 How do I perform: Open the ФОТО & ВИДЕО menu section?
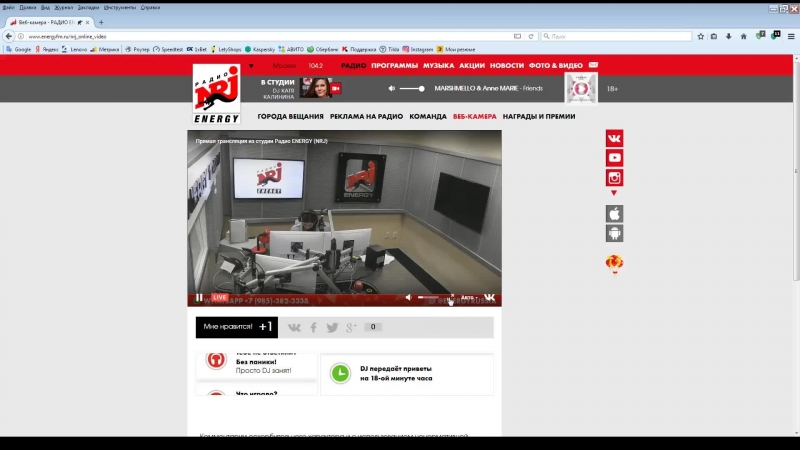[x=556, y=65]
